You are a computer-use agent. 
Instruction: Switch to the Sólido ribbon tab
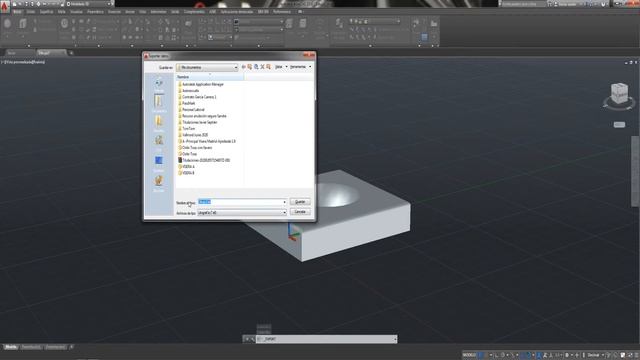point(31,12)
